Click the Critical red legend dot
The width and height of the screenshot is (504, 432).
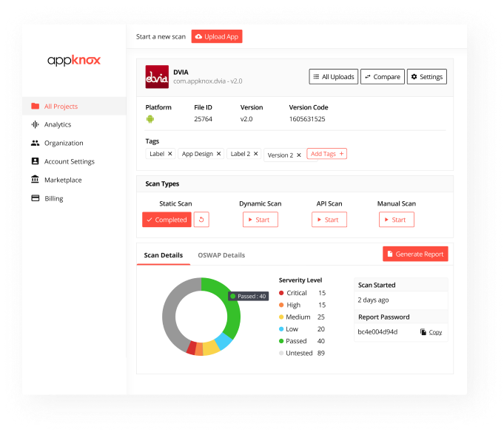[x=281, y=293]
